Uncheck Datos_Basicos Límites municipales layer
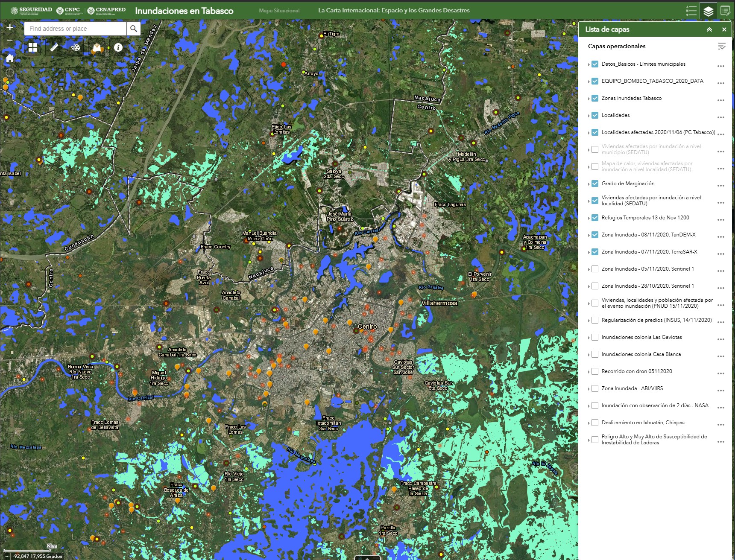 (595, 64)
